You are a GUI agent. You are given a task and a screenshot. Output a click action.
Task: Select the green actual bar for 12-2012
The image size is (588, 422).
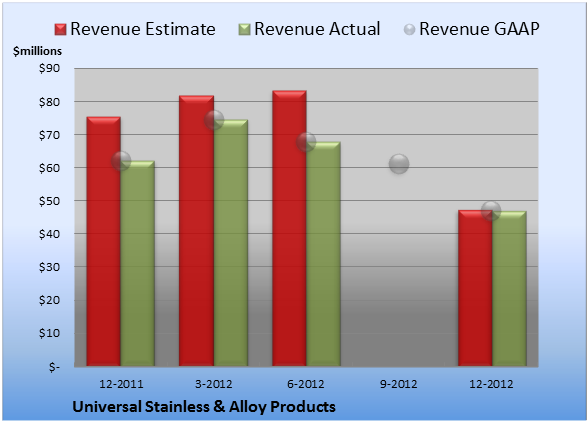click(509, 288)
